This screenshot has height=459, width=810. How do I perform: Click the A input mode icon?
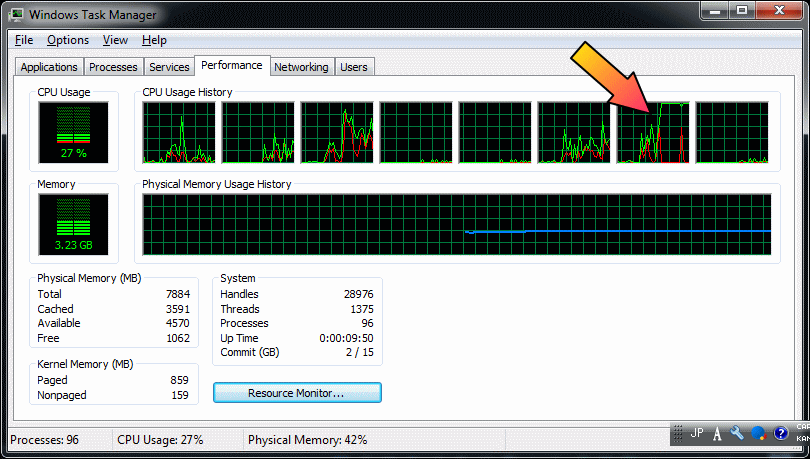click(717, 434)
